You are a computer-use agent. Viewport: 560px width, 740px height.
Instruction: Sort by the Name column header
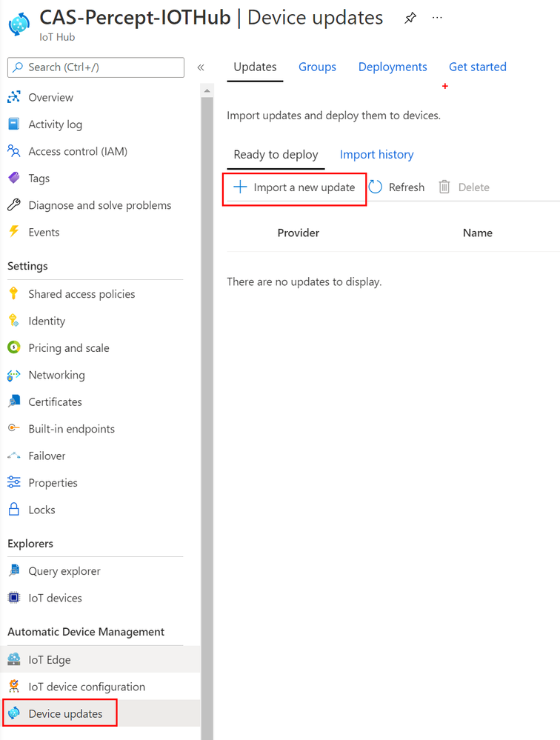click(x=478, y=233)
